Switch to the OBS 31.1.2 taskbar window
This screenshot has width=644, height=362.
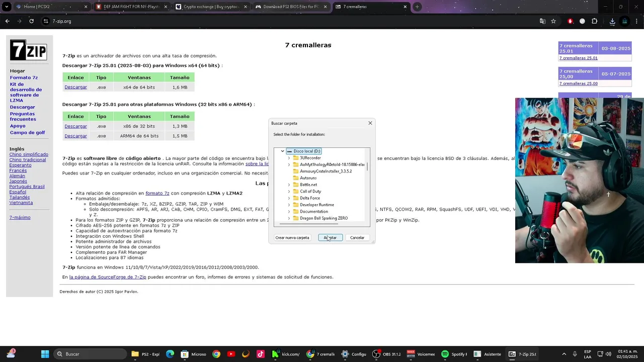(x=386, y=354)
